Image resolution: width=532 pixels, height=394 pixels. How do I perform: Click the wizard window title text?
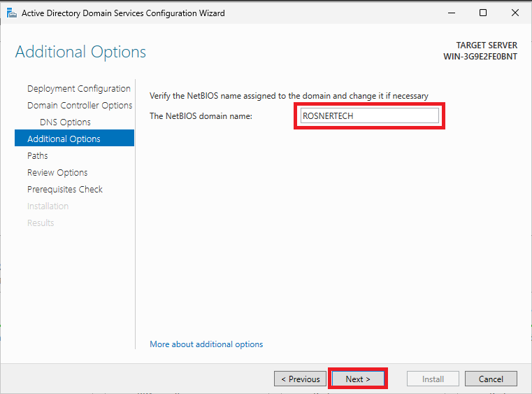pos(123,13)
